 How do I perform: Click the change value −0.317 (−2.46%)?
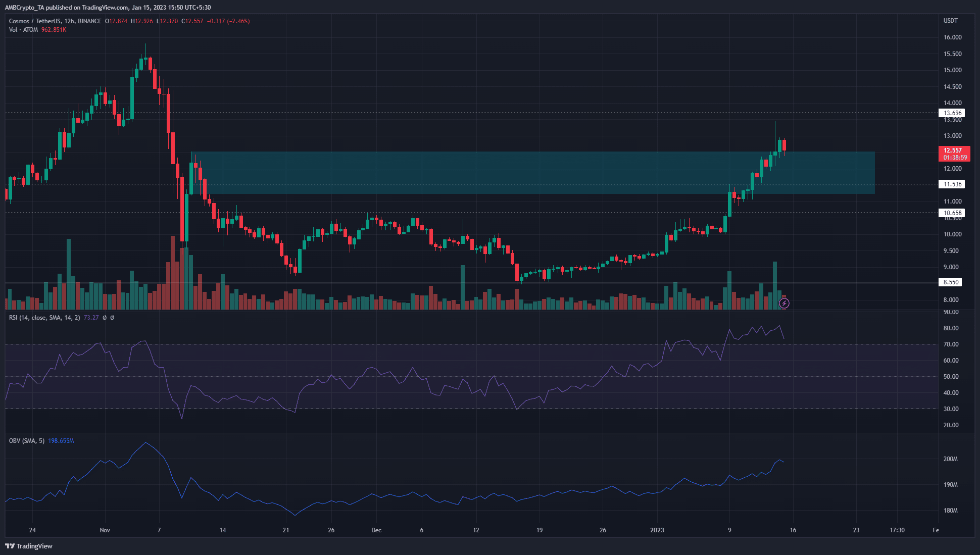click(x=228, y=21)
